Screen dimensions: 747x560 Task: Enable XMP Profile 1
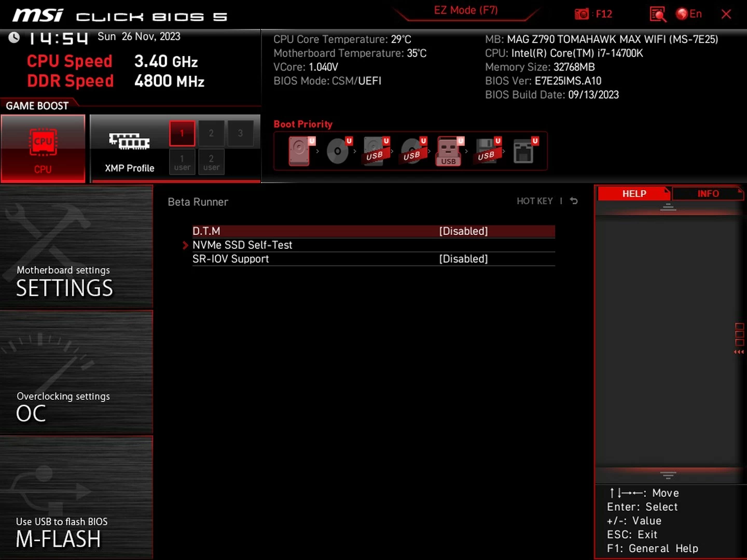pos(182,133)
